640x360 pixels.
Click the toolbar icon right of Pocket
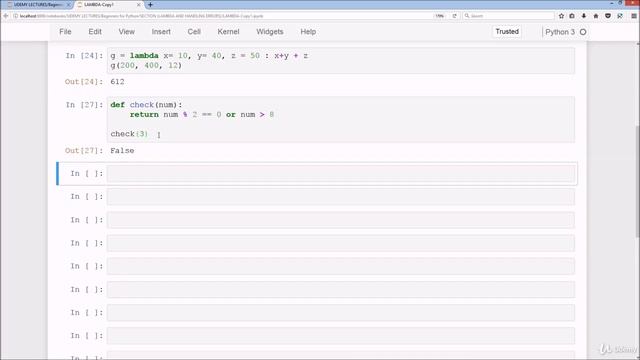(x=620, y=16)
